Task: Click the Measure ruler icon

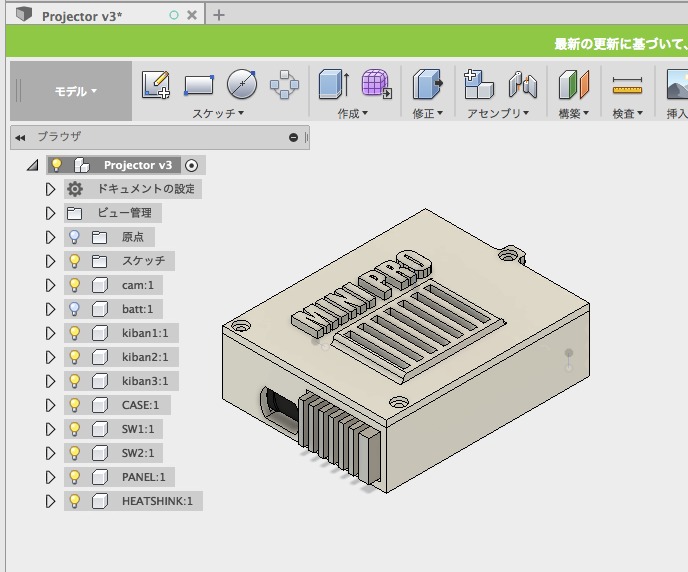Action: point(627,84)
